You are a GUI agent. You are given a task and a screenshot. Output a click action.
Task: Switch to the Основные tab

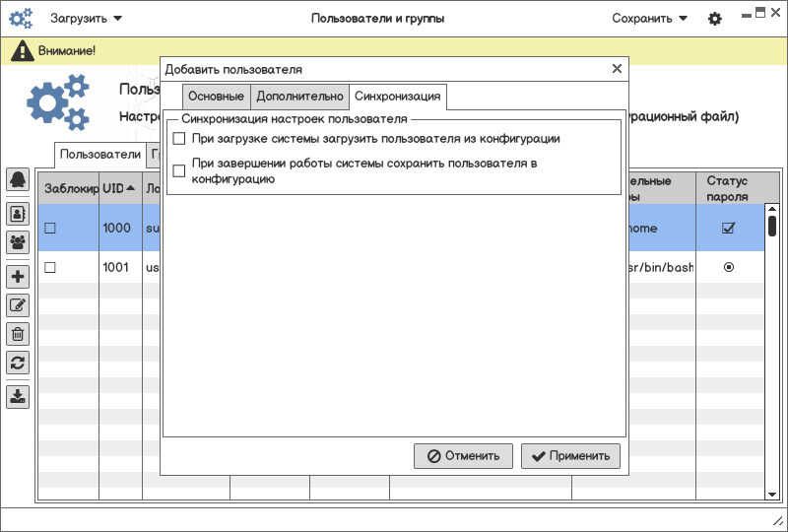coord(216,96)
